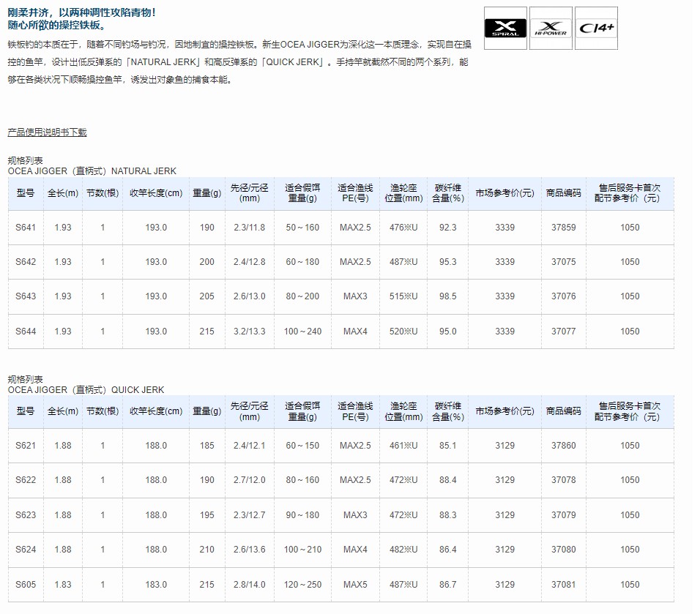Viewport: 700px width, 614px height.
Task: Click weight 205 cell in S643 row
Action: pos(206,296)
